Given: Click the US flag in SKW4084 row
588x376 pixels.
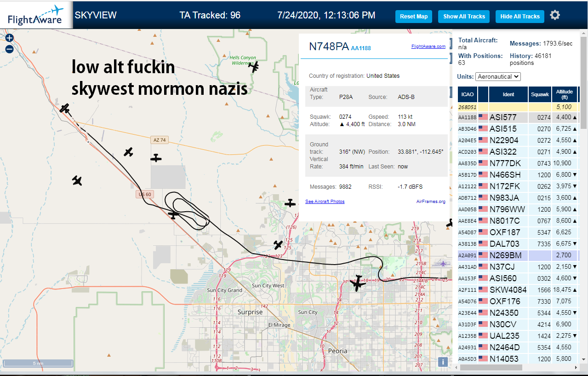Looking at the screenshot, I should point(483,289).
